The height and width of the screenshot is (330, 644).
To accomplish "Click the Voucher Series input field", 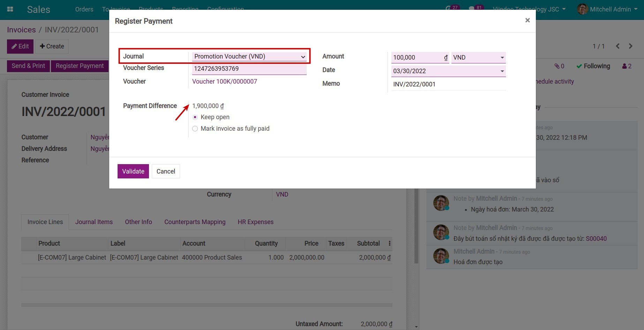I will pyautogui.click(x=249, y=69).
